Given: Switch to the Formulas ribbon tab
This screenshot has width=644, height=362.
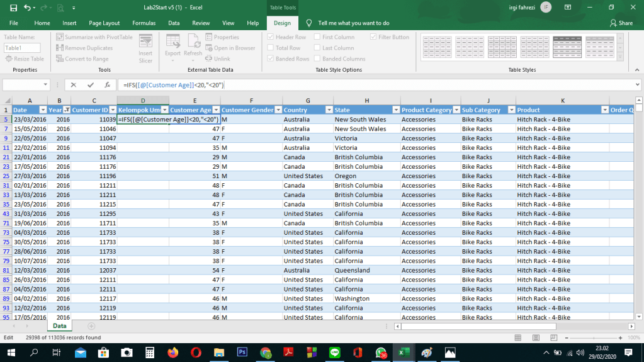Looking at the screenshot, I should (x=144, y=23).
